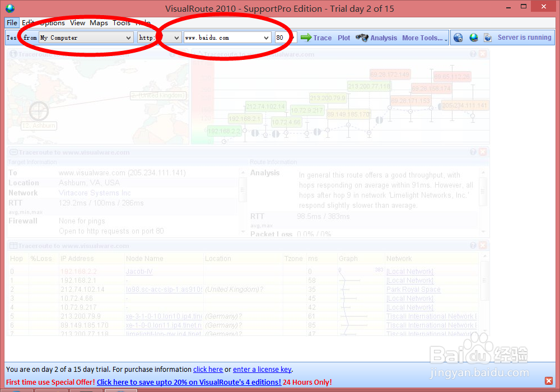The image size is (560, 392).
Task: Open the lo98.sc-acc-sip-1 node link
Action: [164, 290]
